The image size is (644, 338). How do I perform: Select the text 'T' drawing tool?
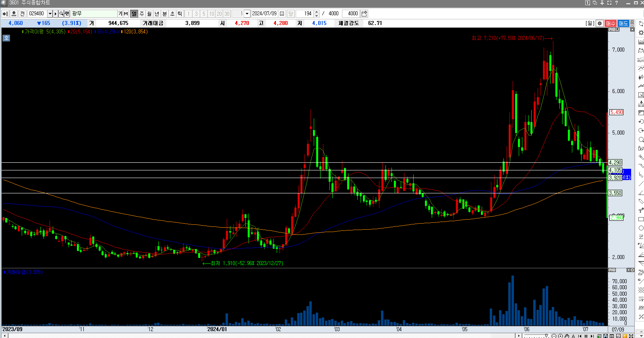(x=641, y=210)
